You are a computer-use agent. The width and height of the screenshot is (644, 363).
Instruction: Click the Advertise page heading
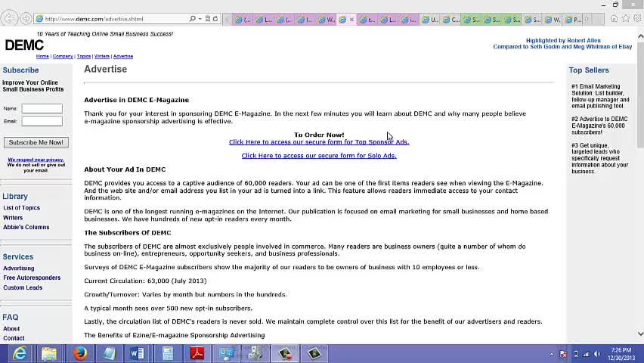pos(106,69)
